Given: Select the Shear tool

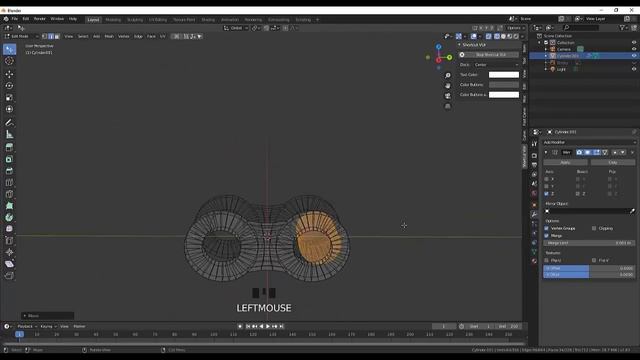Looking at the screenshot, I should (9, 264).
